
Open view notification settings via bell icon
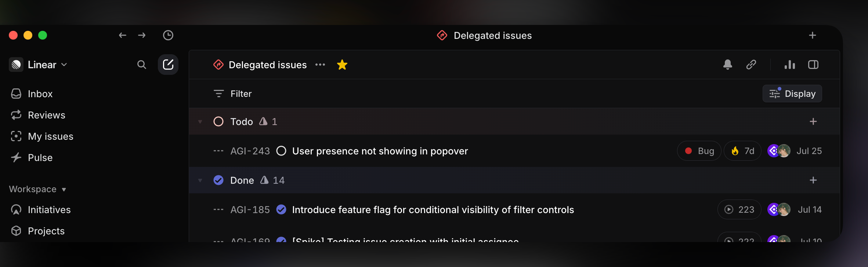[x=728, y=65]
